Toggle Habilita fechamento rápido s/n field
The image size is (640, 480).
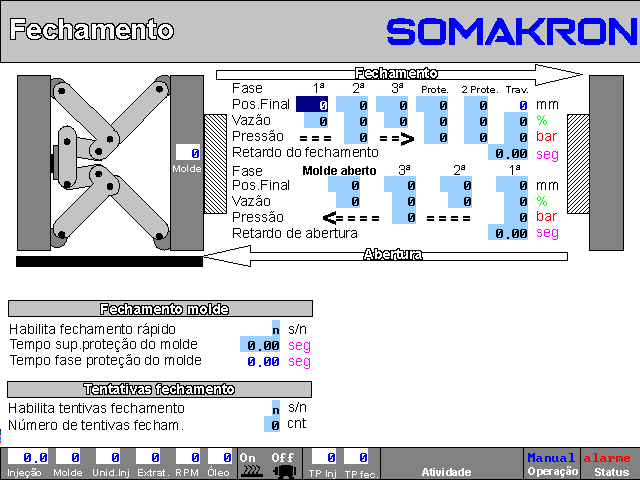[276, 329]
